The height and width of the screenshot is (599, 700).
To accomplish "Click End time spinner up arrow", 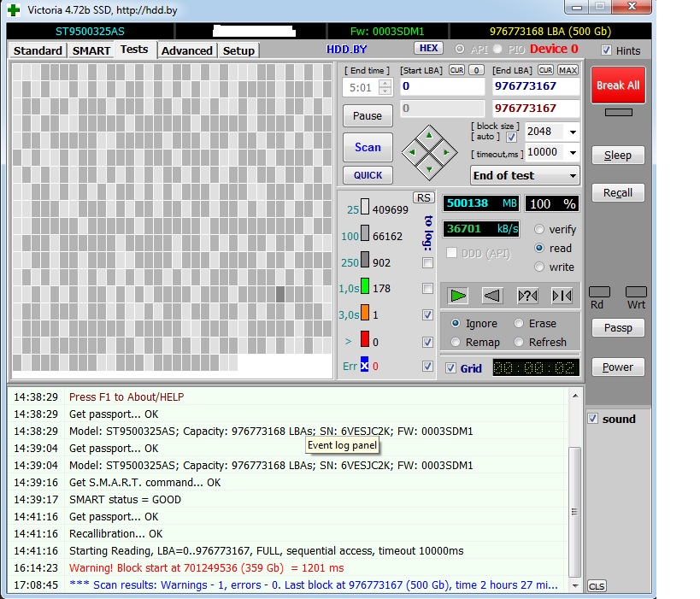I will 385,83.
